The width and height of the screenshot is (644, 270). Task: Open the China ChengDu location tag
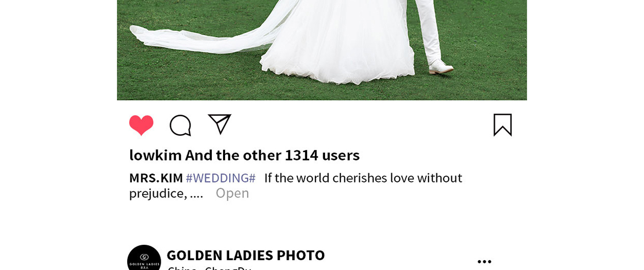coord(209,268)
